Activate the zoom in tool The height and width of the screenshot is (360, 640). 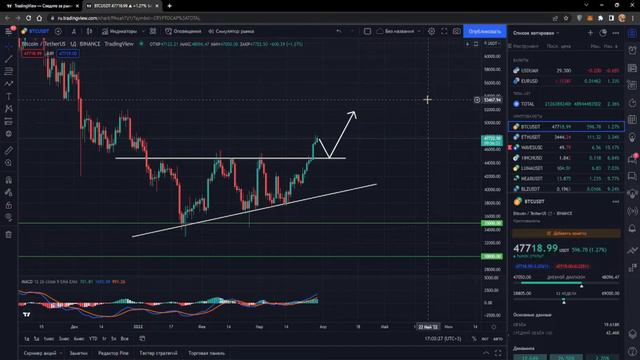9,163
